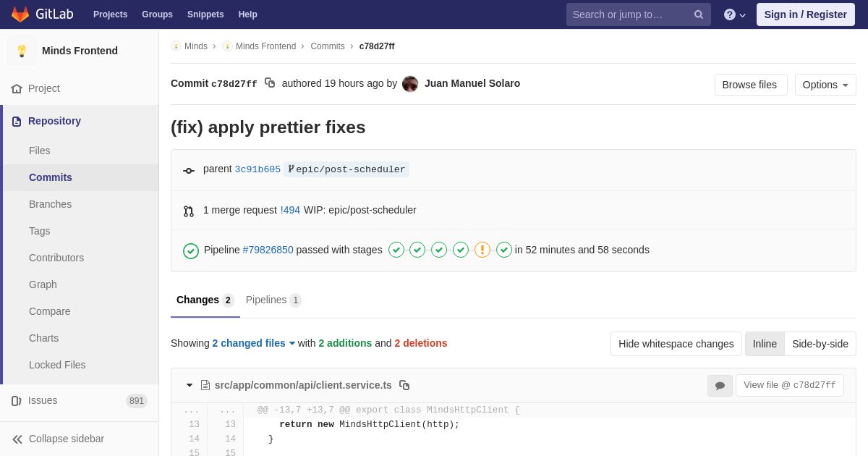Image resolution: width=868 pixels, height=456 pixels.
Task: Open Juan Manuel Solaro's avatar
Action: pyautogui.click(x=410, y=84)
